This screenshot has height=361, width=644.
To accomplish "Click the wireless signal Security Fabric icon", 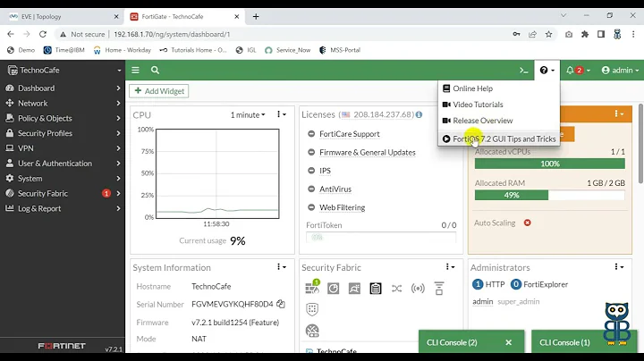I will (418, 289).
